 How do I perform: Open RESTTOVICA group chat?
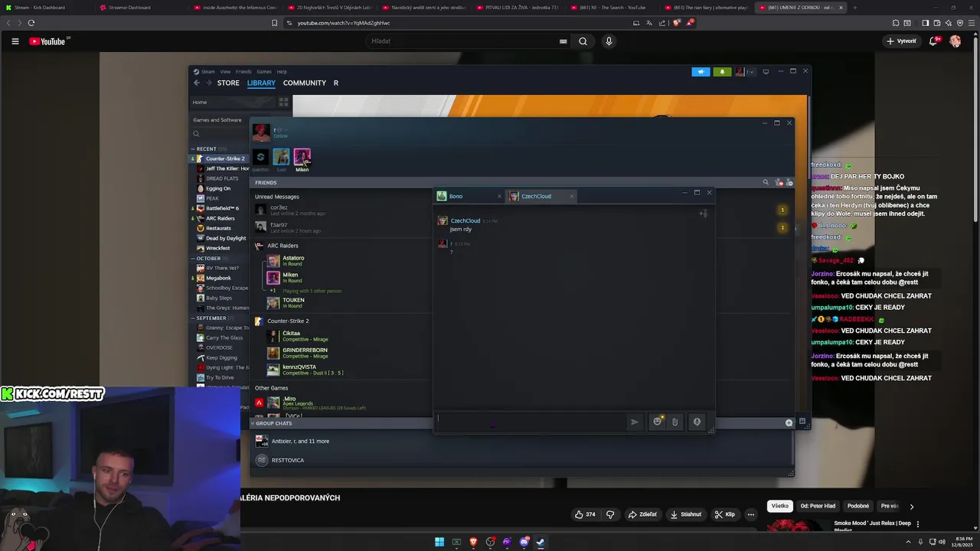[x=288, y=460]
